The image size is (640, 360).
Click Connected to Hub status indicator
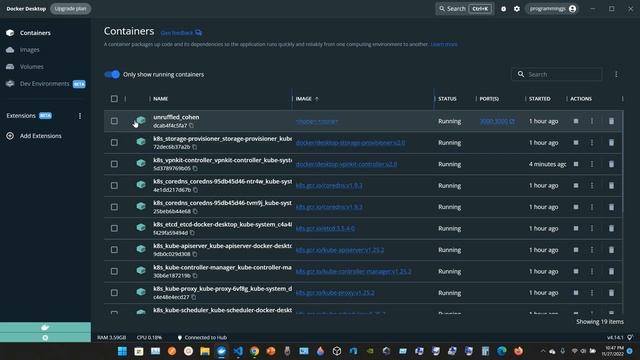tap(202, 338)
